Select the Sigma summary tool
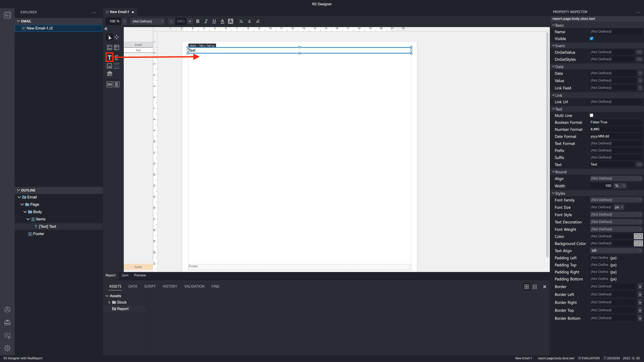This screenshot has height=362, width=644. (x=117, y=57)
